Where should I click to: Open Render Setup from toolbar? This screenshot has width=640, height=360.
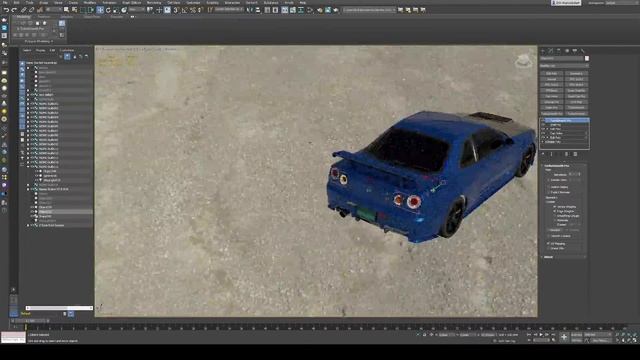[x=320, y=10]
